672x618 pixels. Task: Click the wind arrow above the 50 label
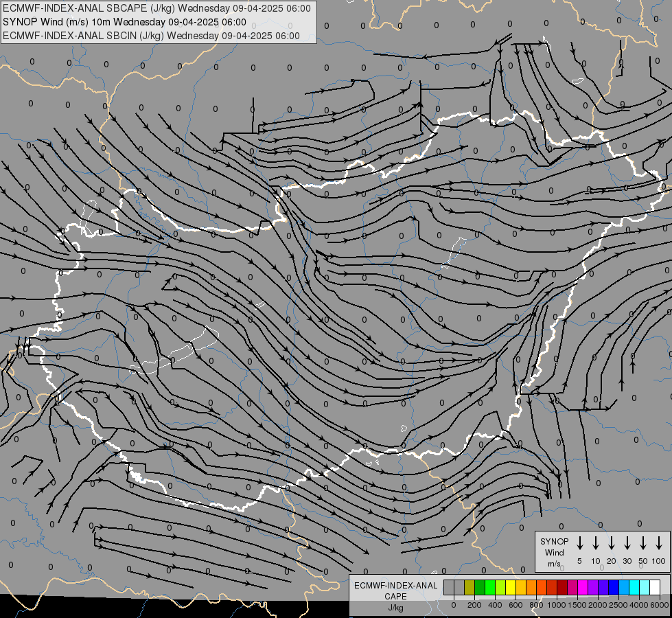[643, 543]
